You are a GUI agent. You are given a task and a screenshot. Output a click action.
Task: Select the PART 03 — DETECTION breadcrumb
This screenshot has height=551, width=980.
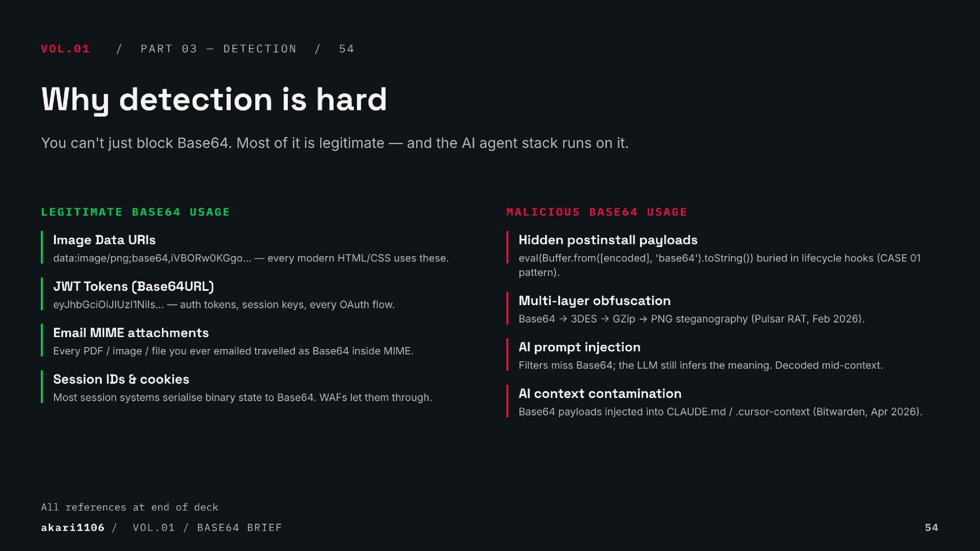218,49
